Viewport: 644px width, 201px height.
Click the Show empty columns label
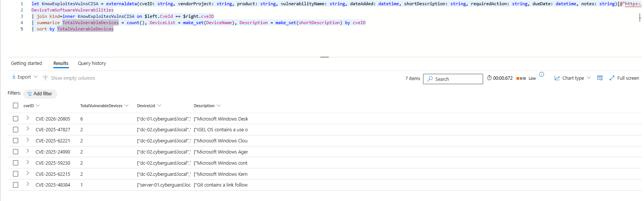[x=73, y=78]
